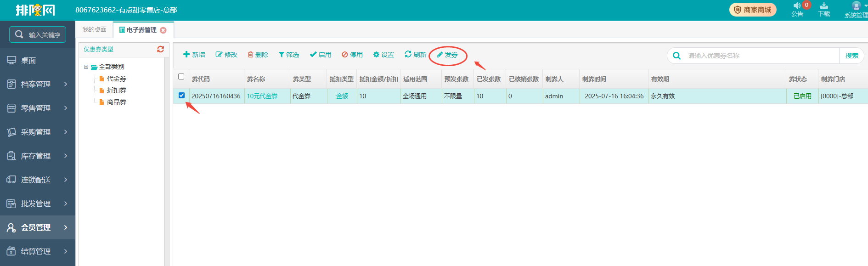Click the coupon search magnifier icon
Viewport: 868px width, 266px height.
click(676, 56)
